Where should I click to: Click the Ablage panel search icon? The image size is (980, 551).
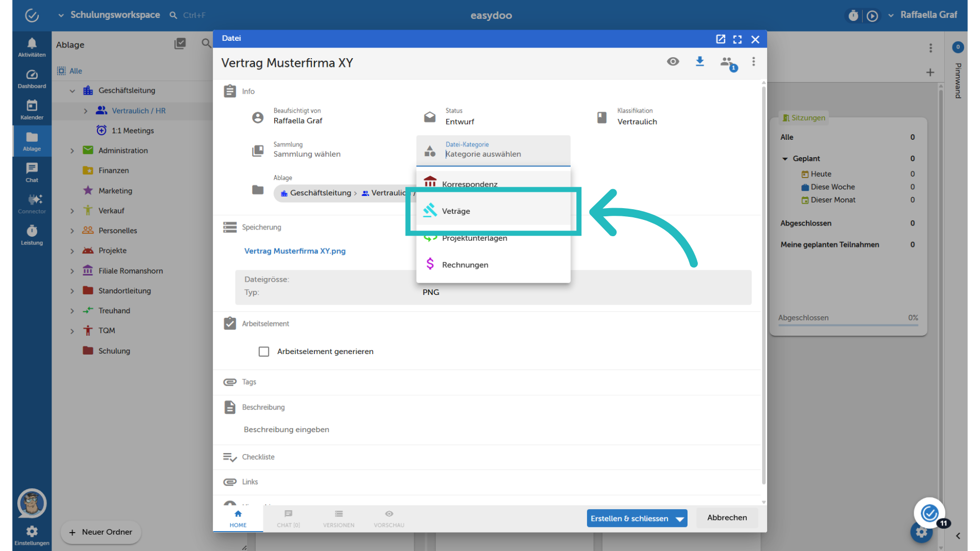pyautogui.click(x=206, y=44)
